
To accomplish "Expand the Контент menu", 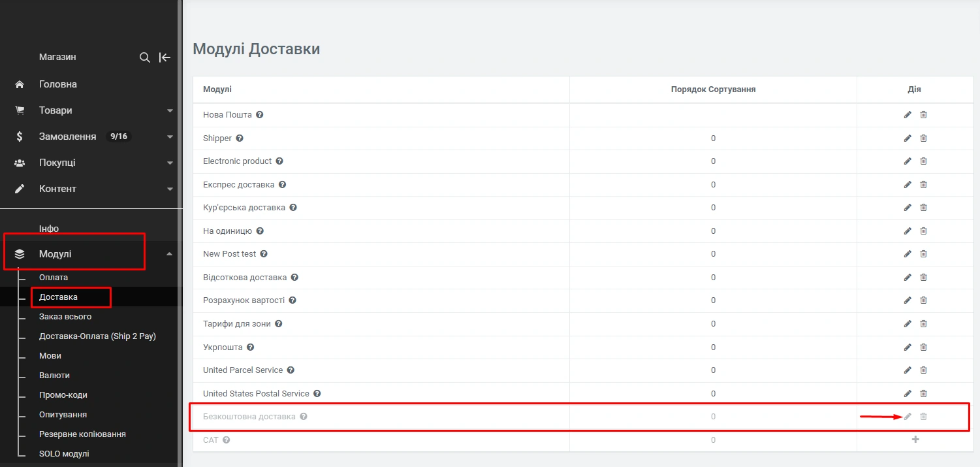I will point(170,189).
